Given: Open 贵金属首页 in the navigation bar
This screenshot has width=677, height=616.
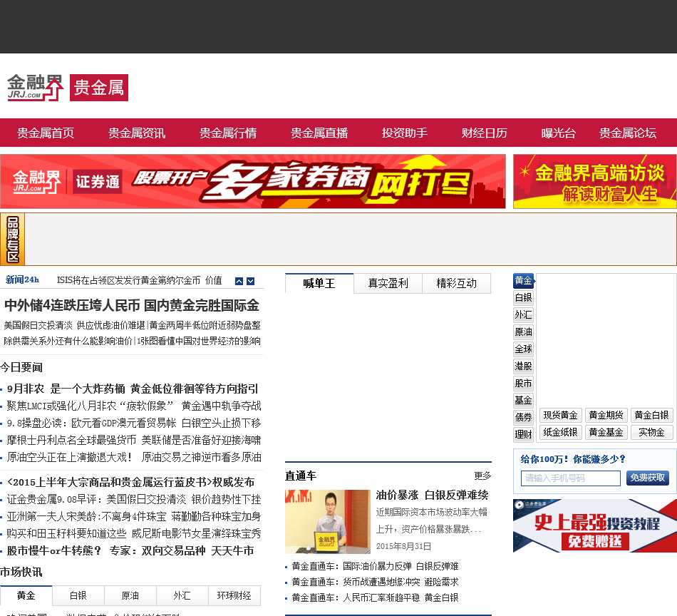Looking at the screenshot, I should coord(46,133).
